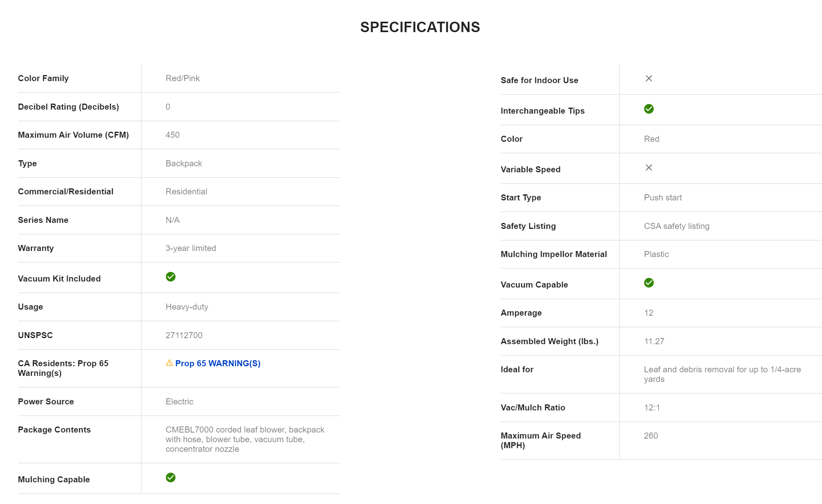Click the X mark next to Variable Speed
The image size is (822, 504).
[x=649, y=167]
